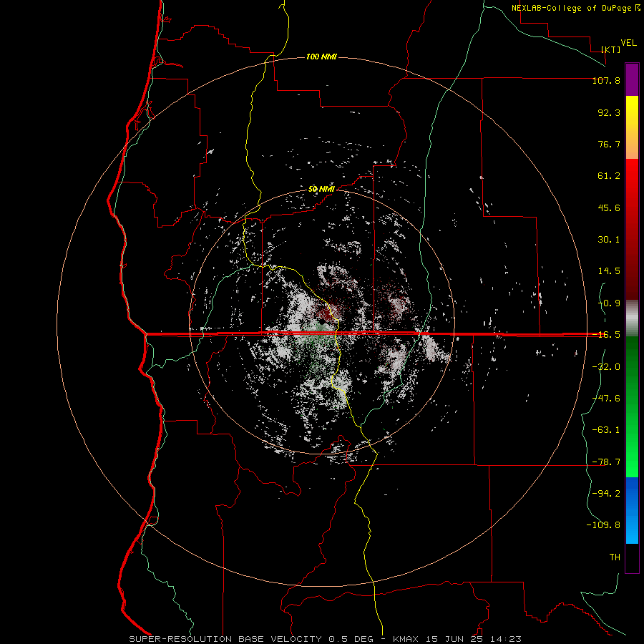Click the VEL legend title

628,43
